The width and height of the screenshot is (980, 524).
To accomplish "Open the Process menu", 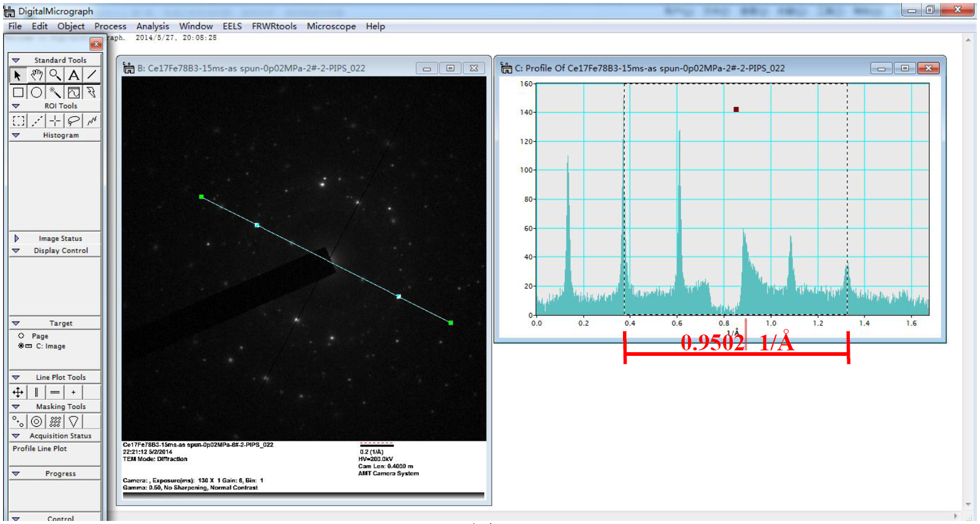I will point(110,26).
